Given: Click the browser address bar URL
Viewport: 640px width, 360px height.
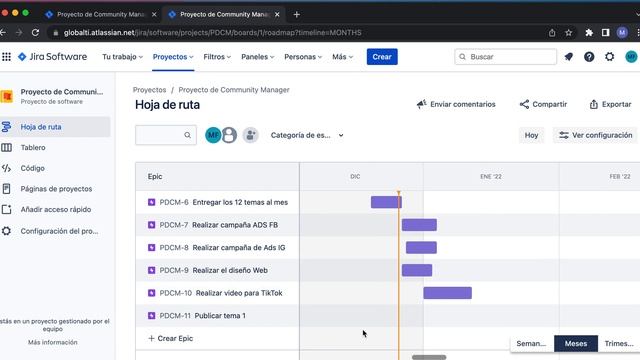Looking at the screenshot, I should click(x=212, y=33).
